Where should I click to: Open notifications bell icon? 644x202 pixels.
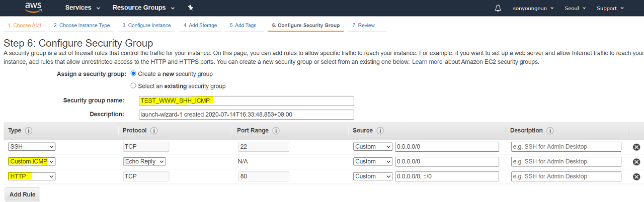pos(498,8)
